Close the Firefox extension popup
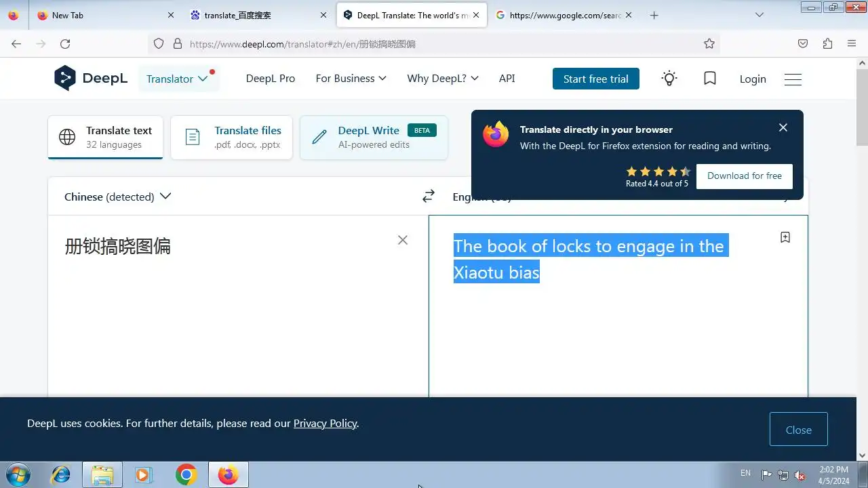Viewport: 868px width, 488px height. (x=783, y=127)
